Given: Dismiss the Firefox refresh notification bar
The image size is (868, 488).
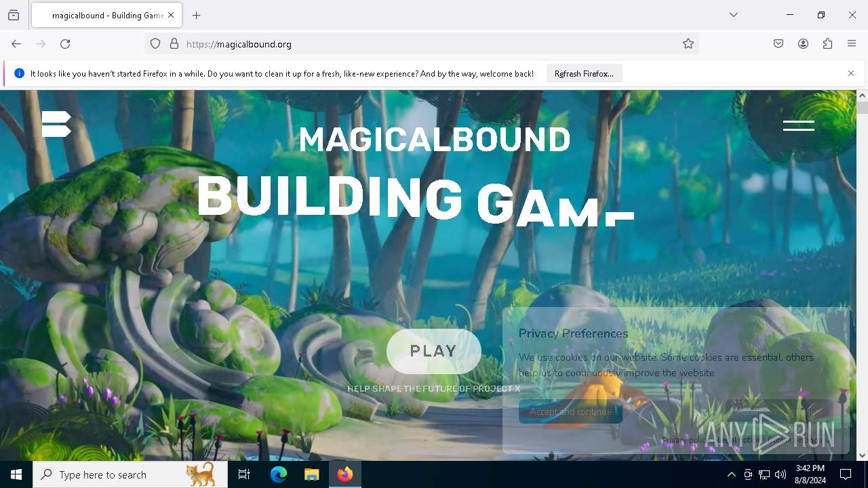Looking at the screenshot, I should click(851, 73).
